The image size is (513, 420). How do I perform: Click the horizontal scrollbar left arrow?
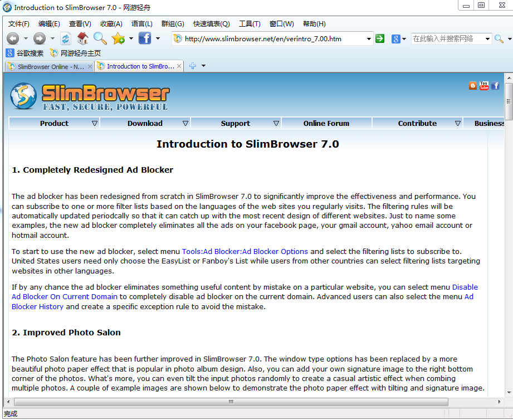click(x=8, y=402)
